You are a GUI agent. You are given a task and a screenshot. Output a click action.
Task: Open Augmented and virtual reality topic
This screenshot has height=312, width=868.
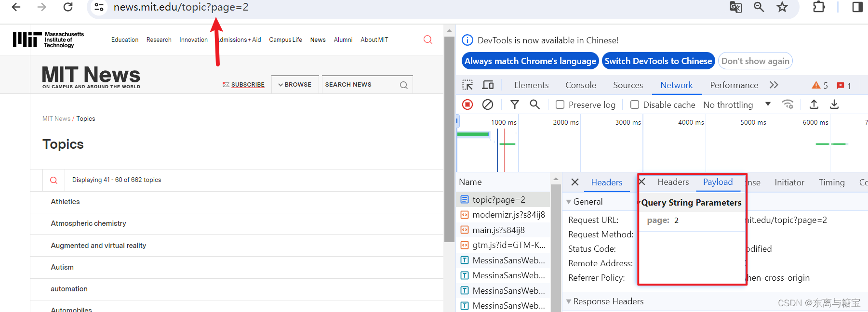tap(98, 246)
